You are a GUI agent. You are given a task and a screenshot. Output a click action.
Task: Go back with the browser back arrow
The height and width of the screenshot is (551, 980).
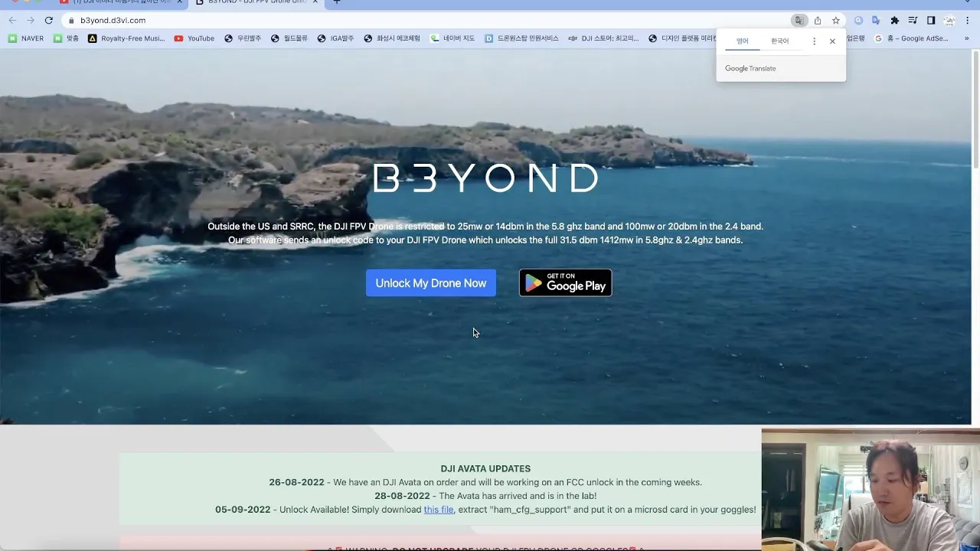(12, 21)
